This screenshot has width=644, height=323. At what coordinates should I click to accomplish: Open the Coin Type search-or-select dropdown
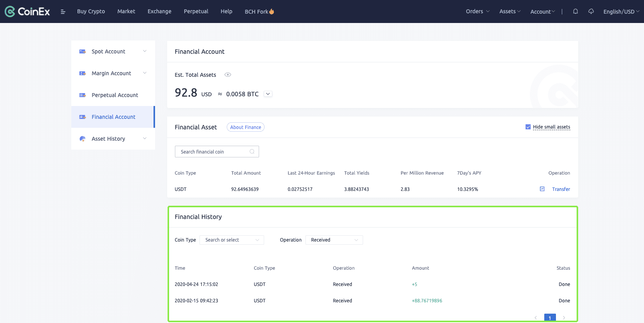[232, 240]
